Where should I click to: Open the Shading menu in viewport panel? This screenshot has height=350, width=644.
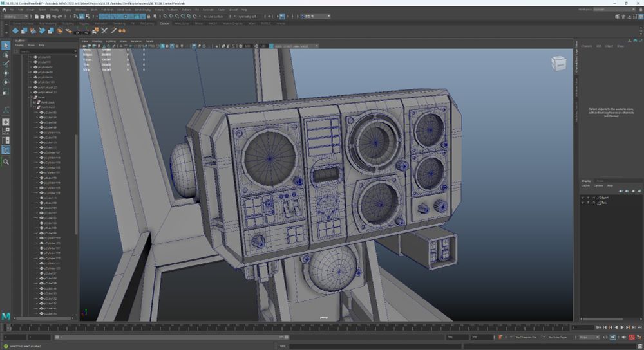97,41
